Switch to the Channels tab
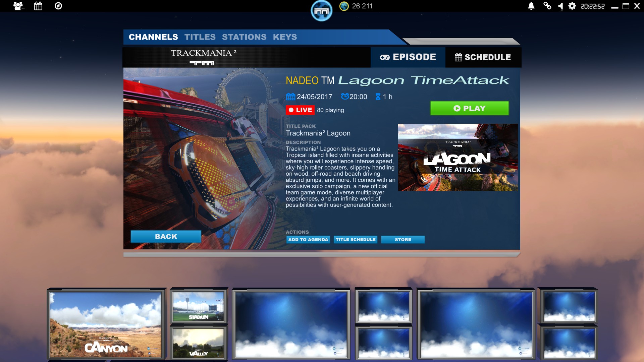 [x=153, y=37]
